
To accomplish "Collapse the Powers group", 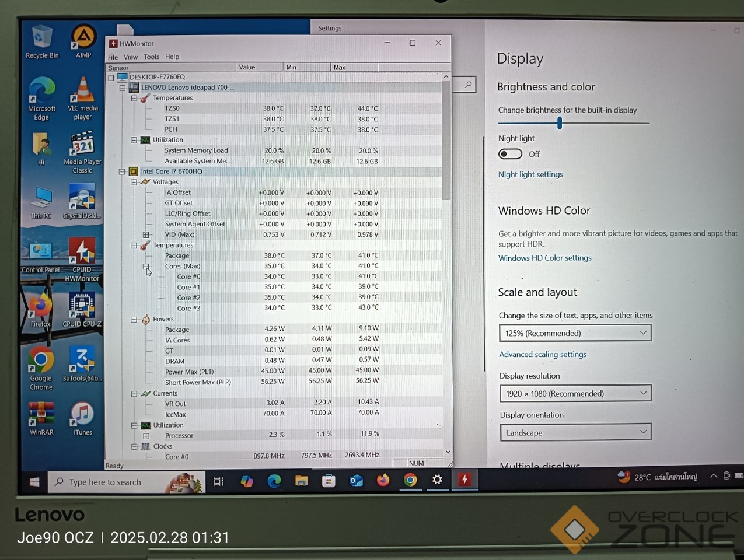I will point(134,320).
